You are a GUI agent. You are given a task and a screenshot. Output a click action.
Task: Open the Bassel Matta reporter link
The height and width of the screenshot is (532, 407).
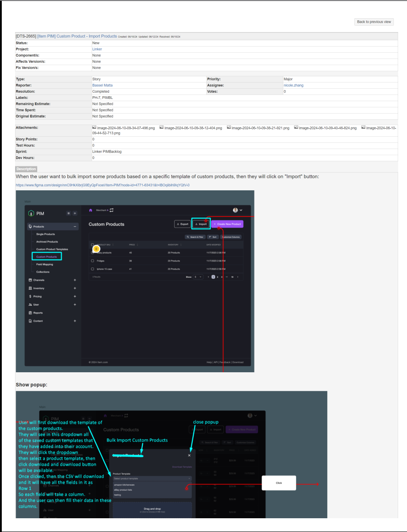pos(102,85)
